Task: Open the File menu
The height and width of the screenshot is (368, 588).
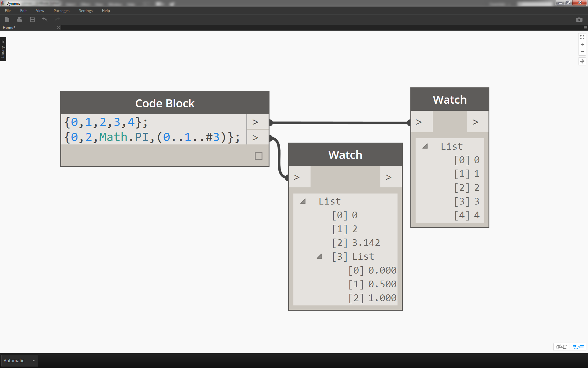Action: click(x=8, y=11)
